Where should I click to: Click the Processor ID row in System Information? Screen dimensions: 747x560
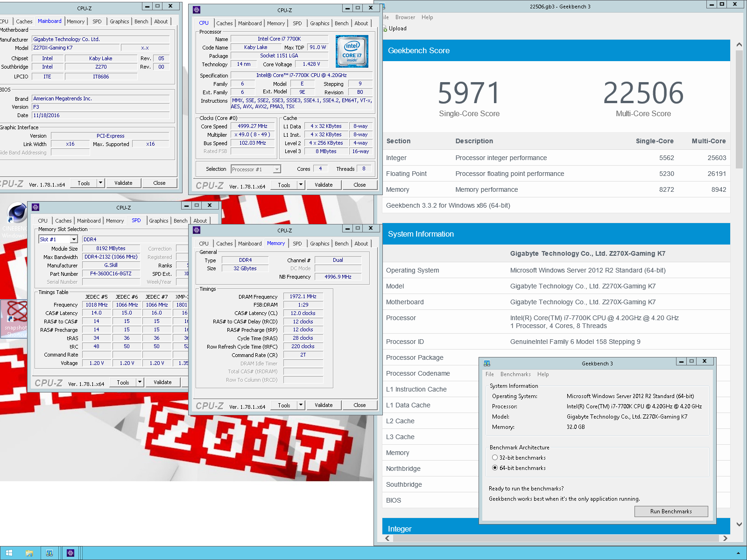(556, 342)
